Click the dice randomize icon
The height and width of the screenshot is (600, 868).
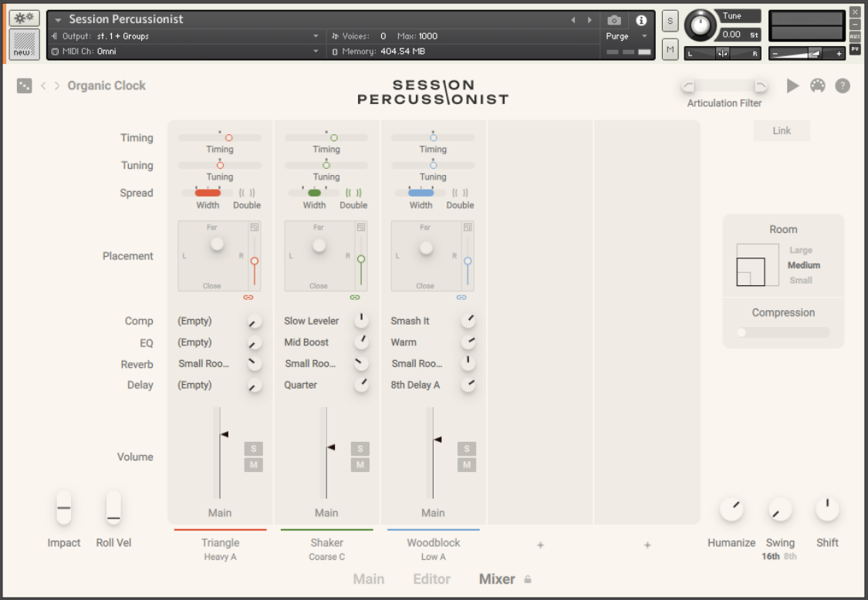click(25, 86)
